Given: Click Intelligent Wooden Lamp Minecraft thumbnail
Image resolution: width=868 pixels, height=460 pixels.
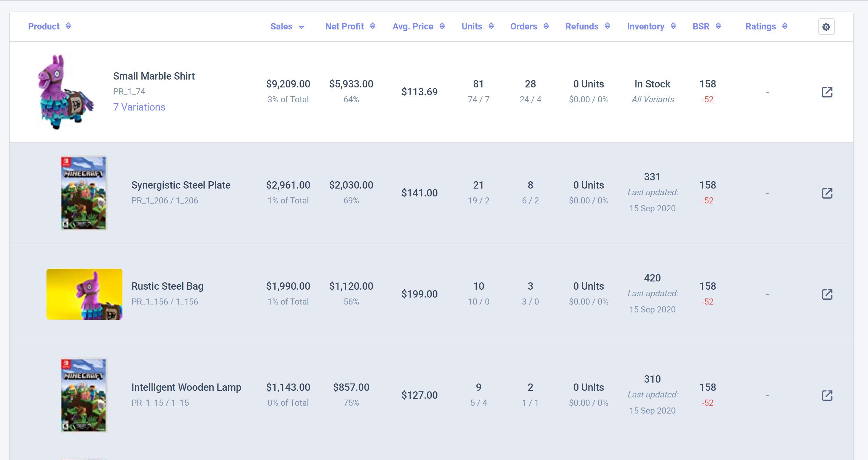Looking at the screenshot, I should pos(84,395).
